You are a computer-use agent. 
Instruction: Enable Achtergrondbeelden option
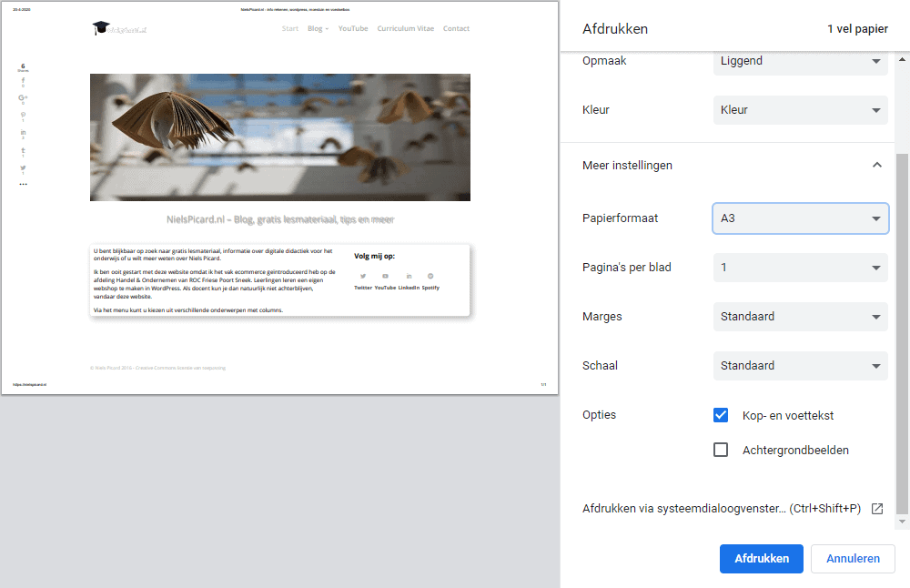pyautogui.click(x=721, y=449)
